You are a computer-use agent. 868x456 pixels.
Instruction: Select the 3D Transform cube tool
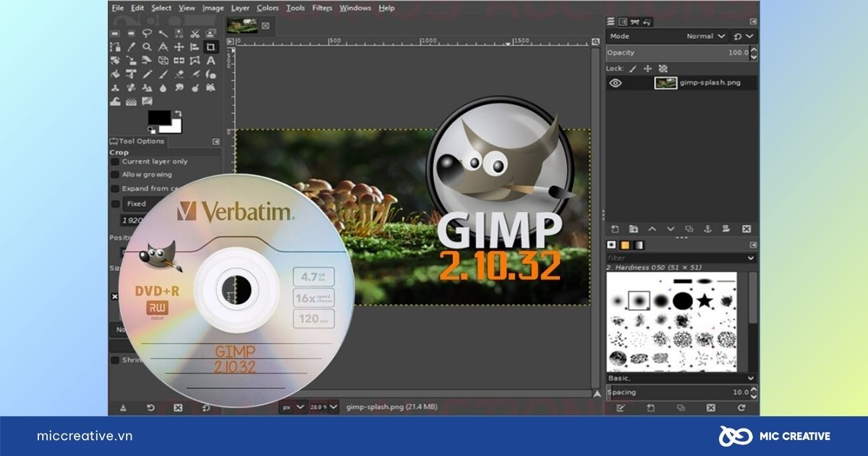point(163,60)
